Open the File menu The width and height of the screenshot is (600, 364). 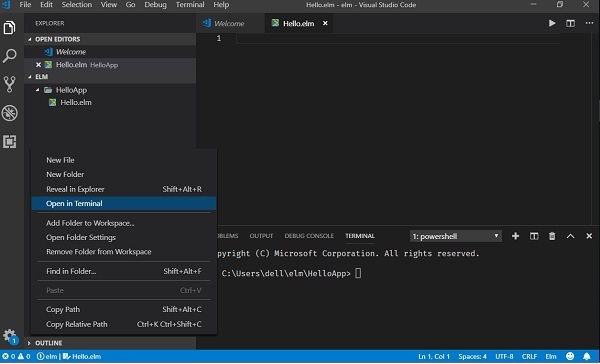pos(25,5)
